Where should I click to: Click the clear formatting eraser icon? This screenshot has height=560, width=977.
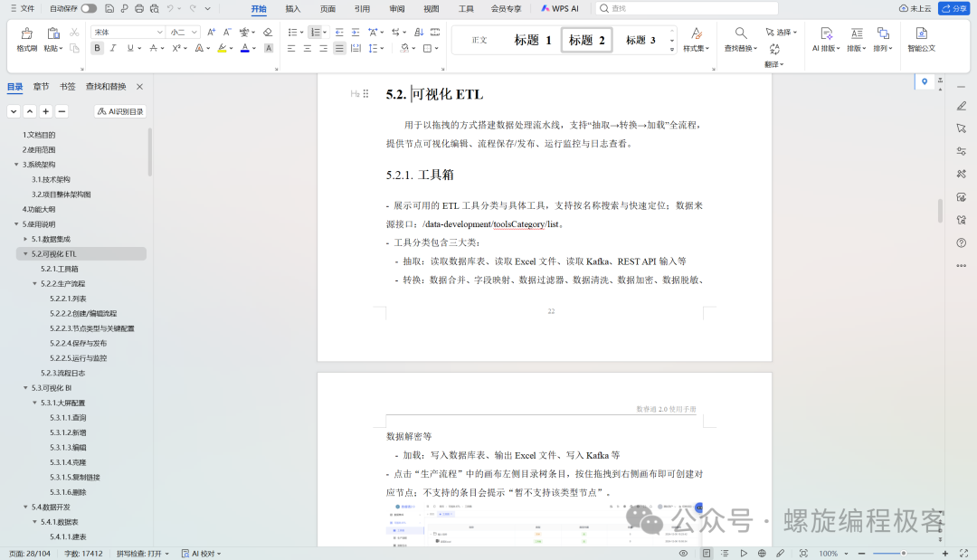tap(268, 32)
